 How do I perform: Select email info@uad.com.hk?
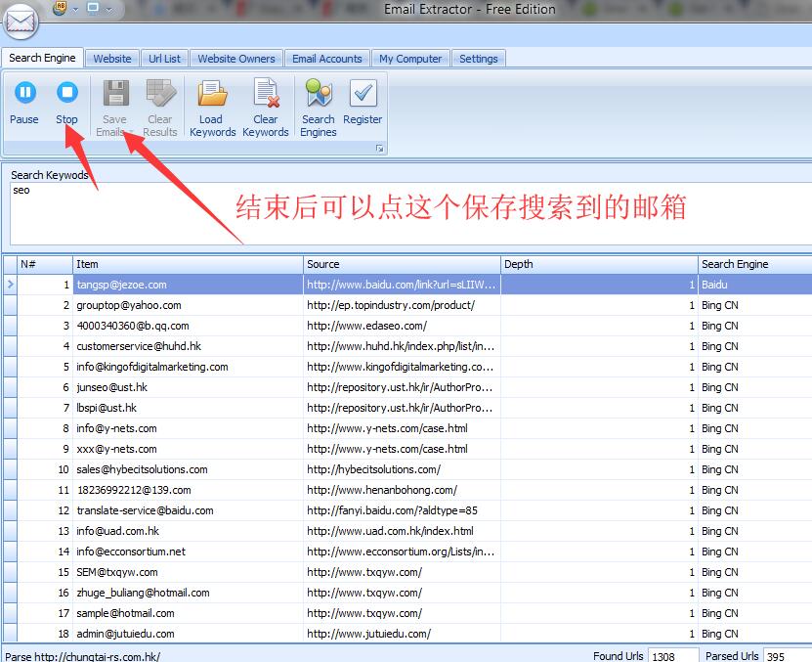click(117, 531)
